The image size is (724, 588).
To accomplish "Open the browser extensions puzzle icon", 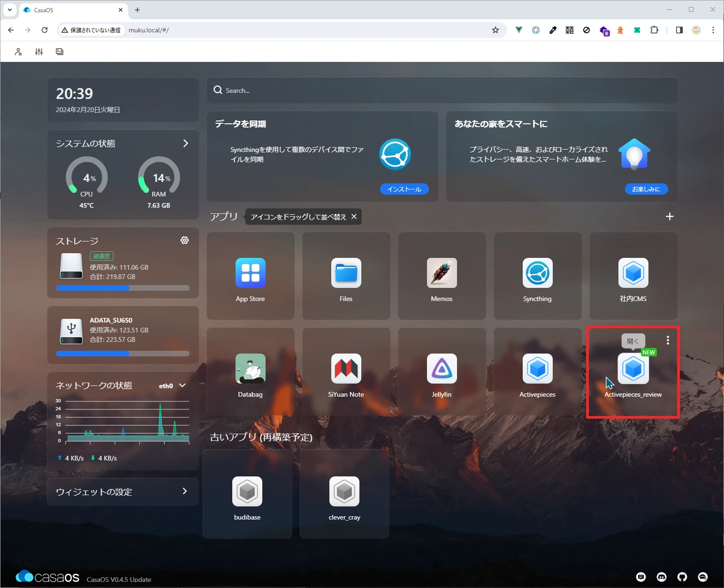I will point(654,30).
